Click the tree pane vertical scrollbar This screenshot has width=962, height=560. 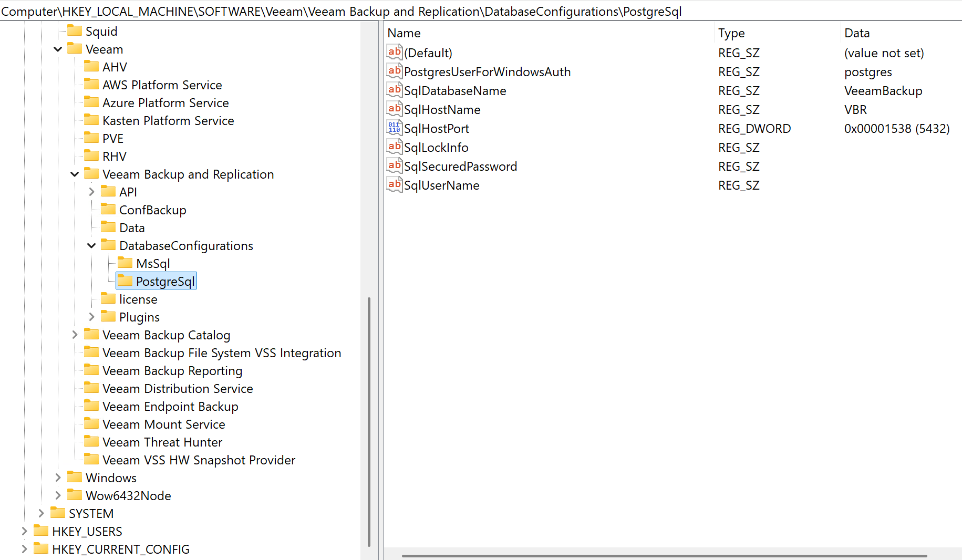[x=369, y=422]
